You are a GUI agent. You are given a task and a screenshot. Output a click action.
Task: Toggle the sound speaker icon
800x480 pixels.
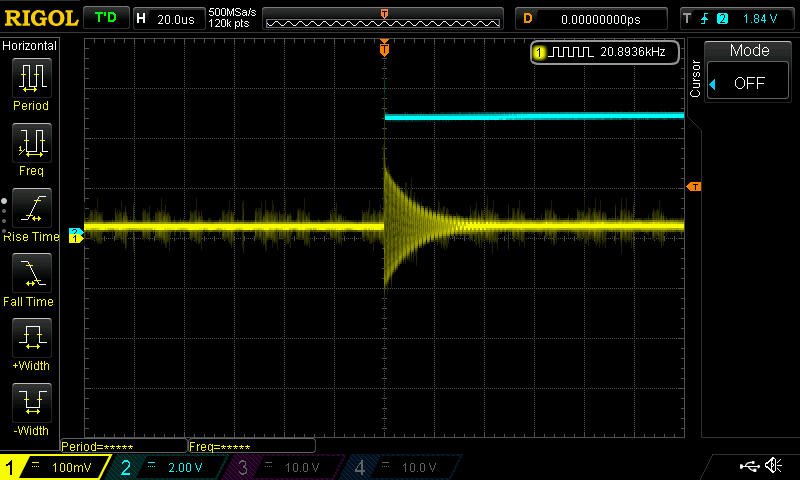pos(773,466)
